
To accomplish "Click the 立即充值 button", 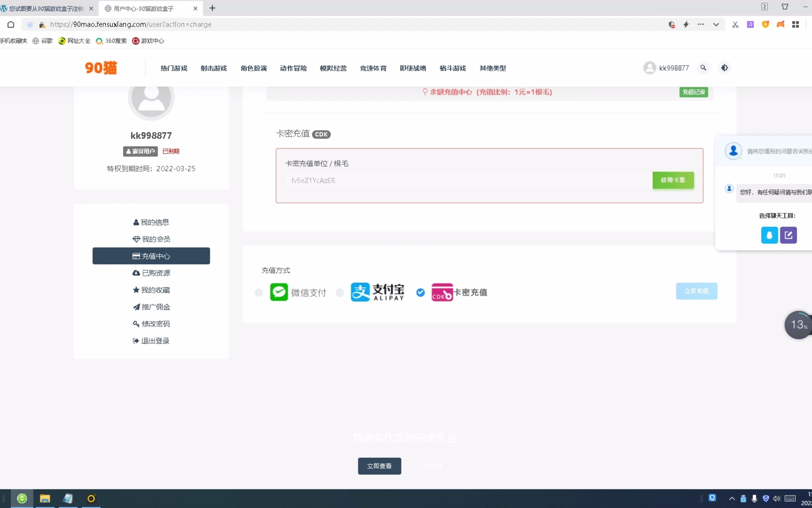I will [x=697, y=291].
